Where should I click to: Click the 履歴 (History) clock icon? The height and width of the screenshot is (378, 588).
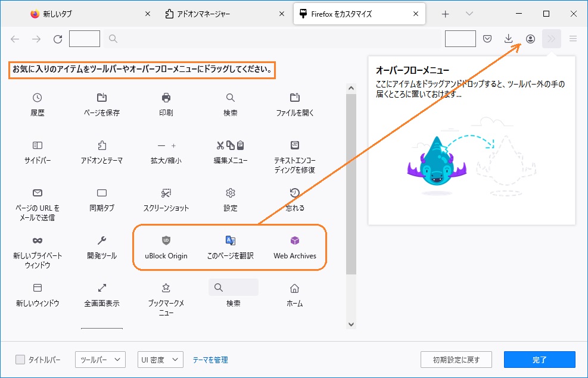(38, 98)
